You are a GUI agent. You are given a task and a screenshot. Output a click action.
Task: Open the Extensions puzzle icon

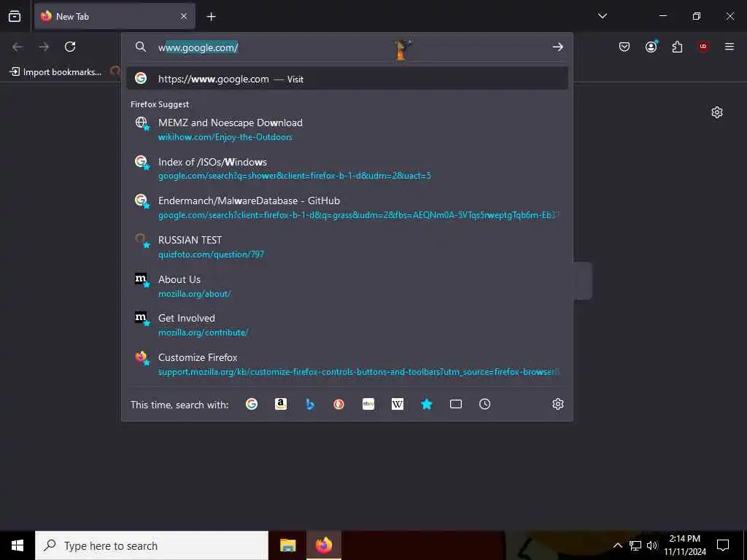pos(677,47)
